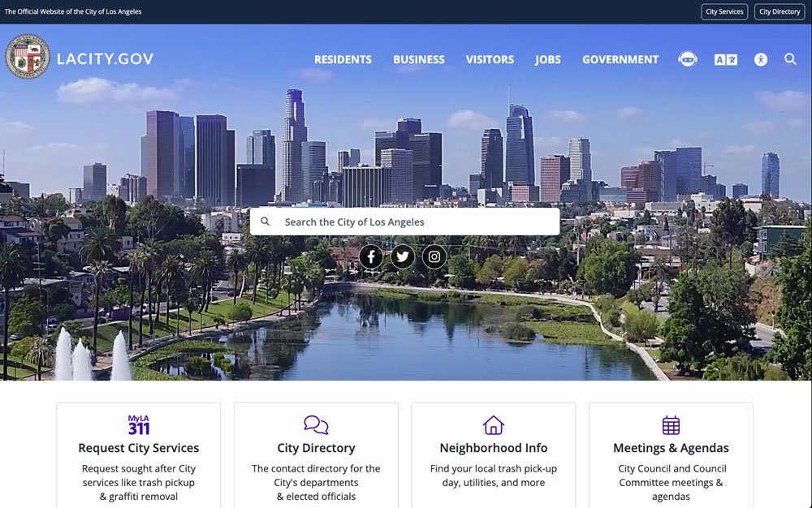Click 'The Official Website of the City of Los Angeles' text
Viewport: 812px width, 508px height.
[73, 11]
